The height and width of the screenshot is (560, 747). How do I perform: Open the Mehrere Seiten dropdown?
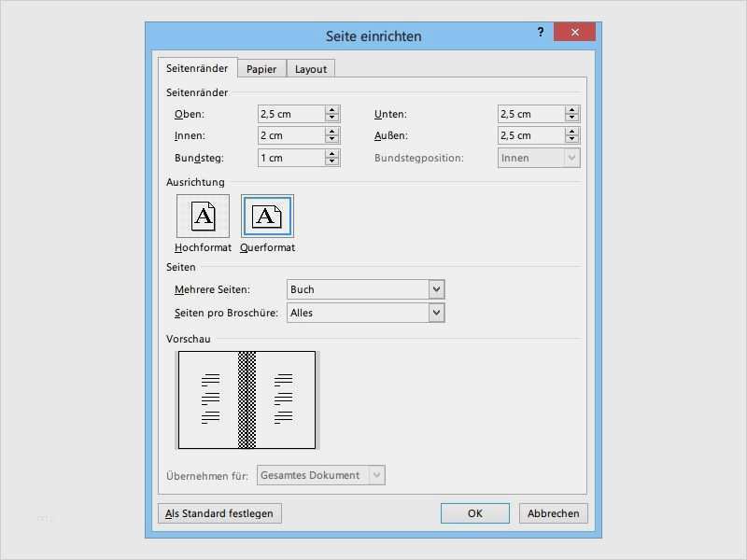pos(436,289)
